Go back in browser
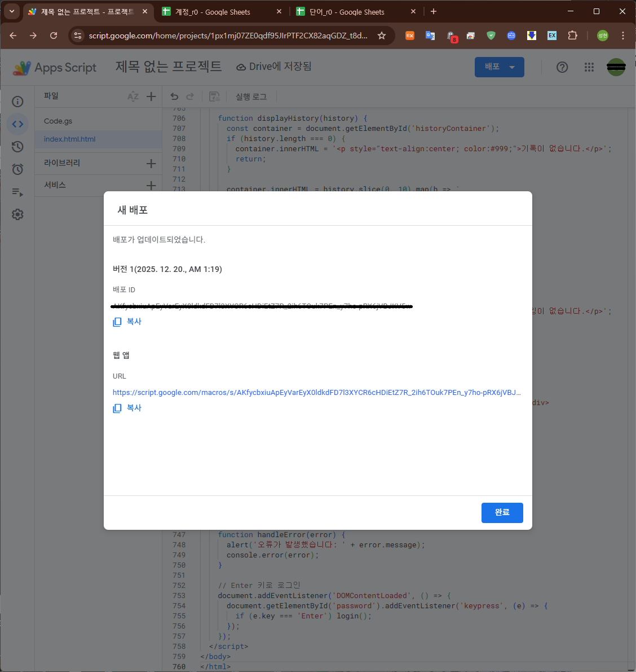 14,36
